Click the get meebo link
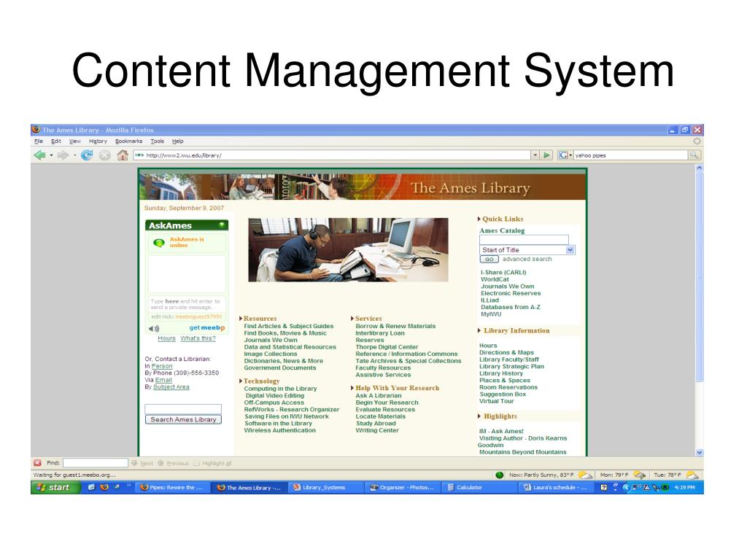Screen dimensions: 747x560 206,327
